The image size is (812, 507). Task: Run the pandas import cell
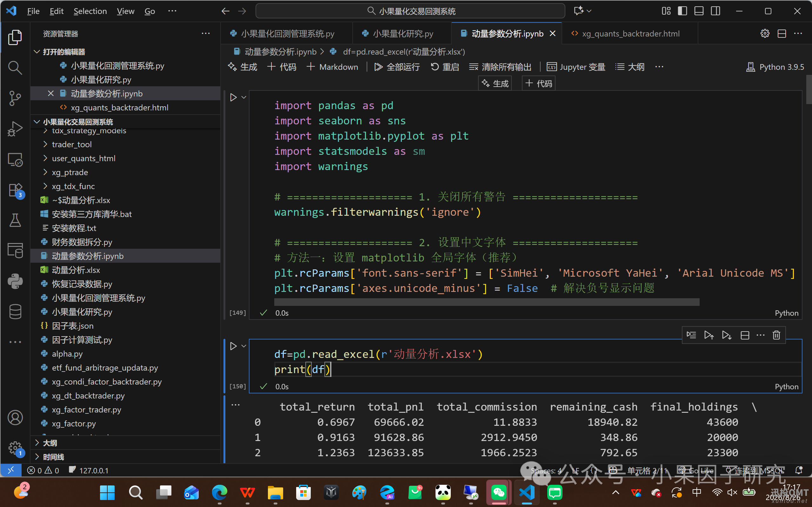point(233,97)
